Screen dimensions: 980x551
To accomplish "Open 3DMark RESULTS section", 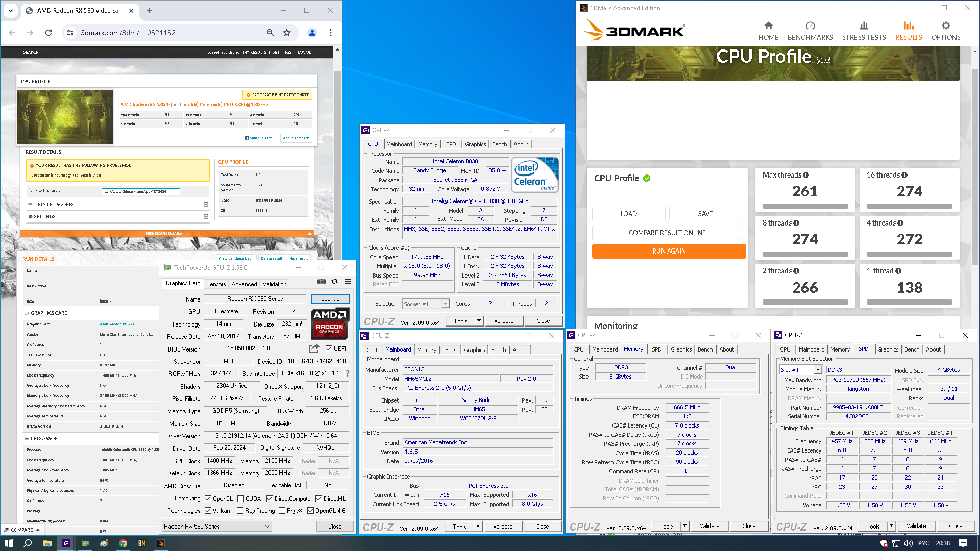I will click(909, 31).
